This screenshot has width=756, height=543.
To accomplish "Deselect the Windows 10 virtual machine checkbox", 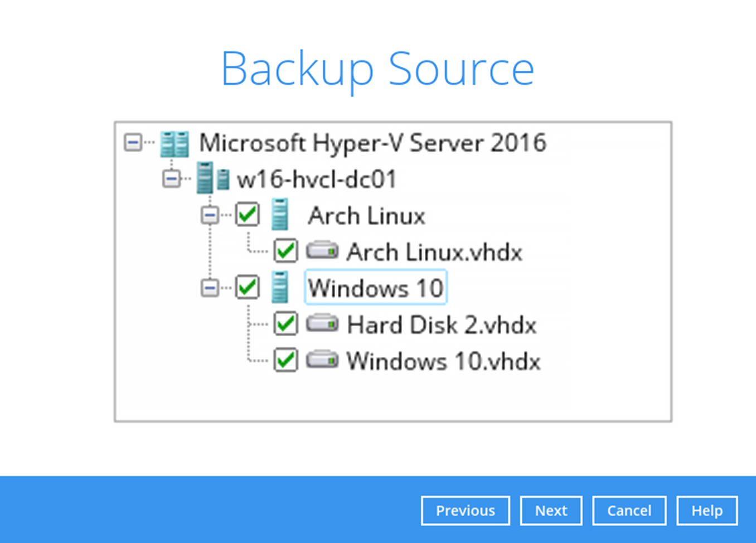I will click(x=248, y=287).
